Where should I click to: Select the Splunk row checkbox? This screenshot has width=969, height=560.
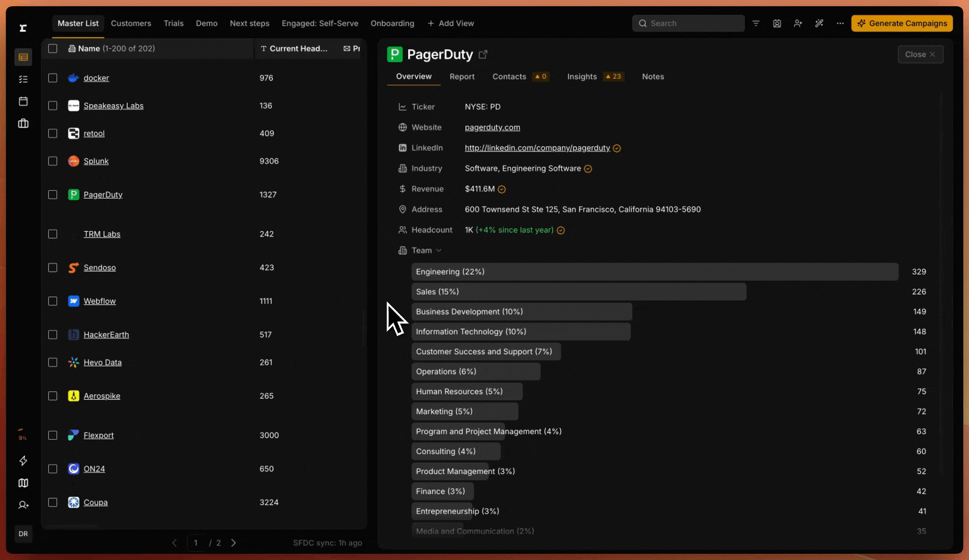point(52,161)
